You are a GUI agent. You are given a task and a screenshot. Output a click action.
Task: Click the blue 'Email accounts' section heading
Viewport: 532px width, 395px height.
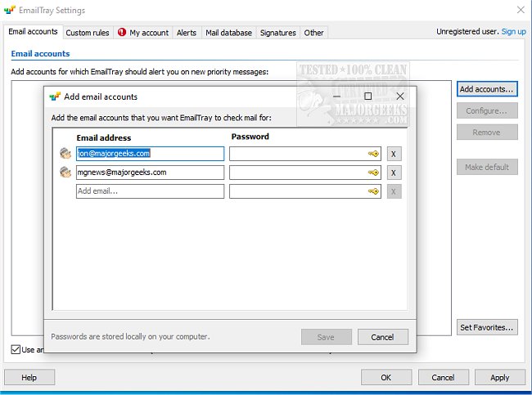coord(40,54)
